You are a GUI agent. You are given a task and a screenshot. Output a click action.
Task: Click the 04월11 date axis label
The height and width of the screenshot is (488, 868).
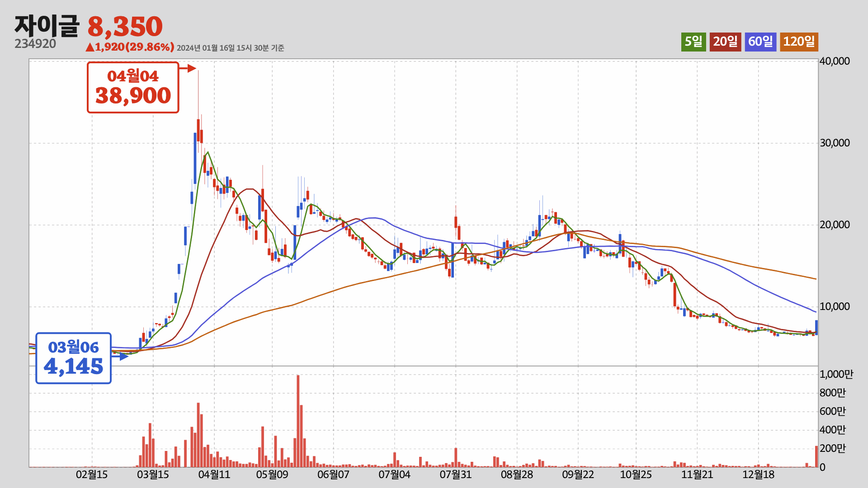[214, 475]
